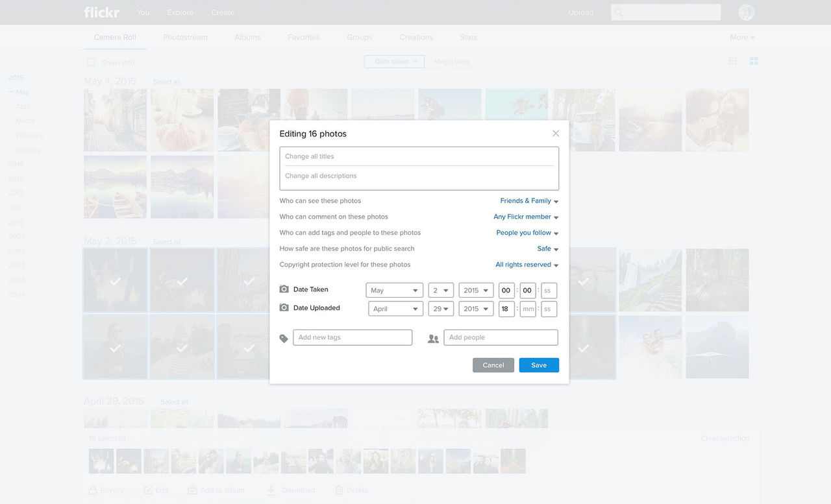Image resolution: width=831 pixels, height=504 pixels.
Task: Open the user profile avatar
Action: pos(746,12)
